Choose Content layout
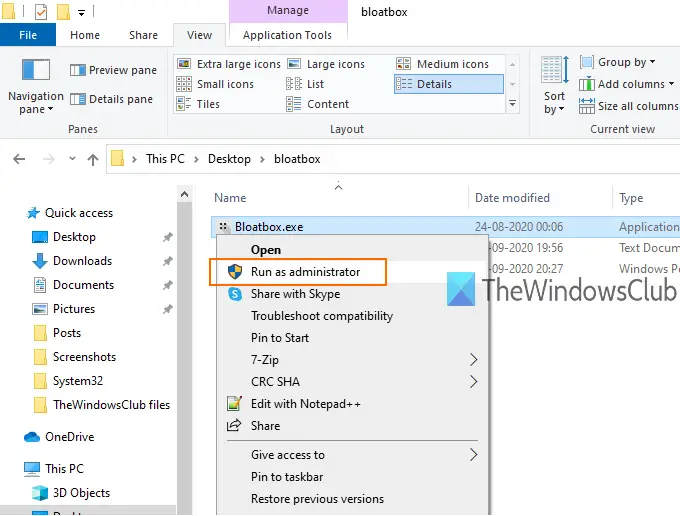Image resolution: width=680 pixels, height=516 pixels. point(317,104)
